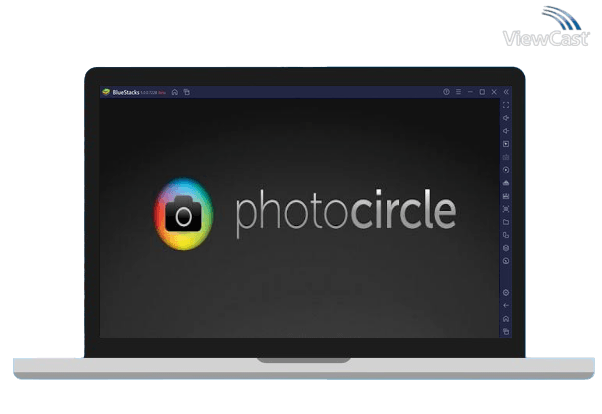Open the recent apps tab beside the title bar home tab
Viewport: 602px width, 414px height.
187,92
